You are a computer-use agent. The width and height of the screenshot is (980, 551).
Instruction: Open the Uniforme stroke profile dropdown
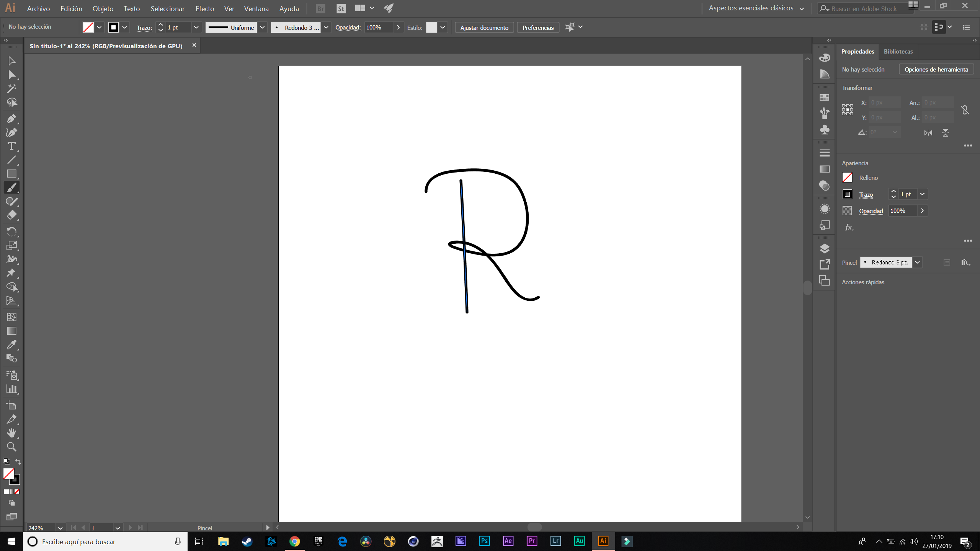coord(262,28)
